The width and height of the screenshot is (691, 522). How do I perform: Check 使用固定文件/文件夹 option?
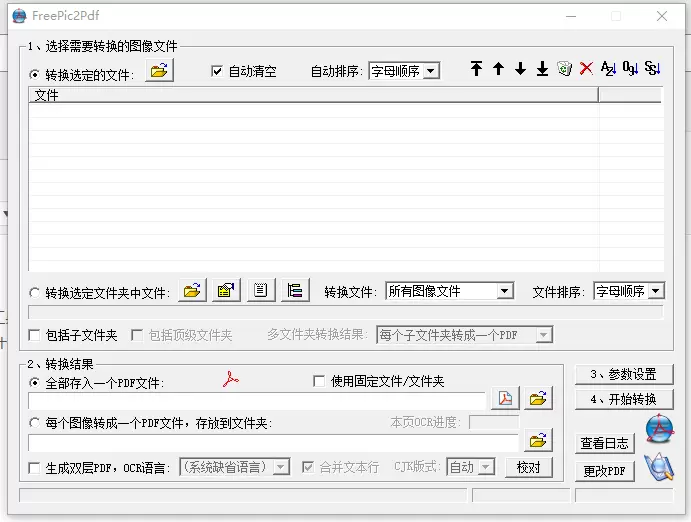pyautogui.click(x=319, y=381)
